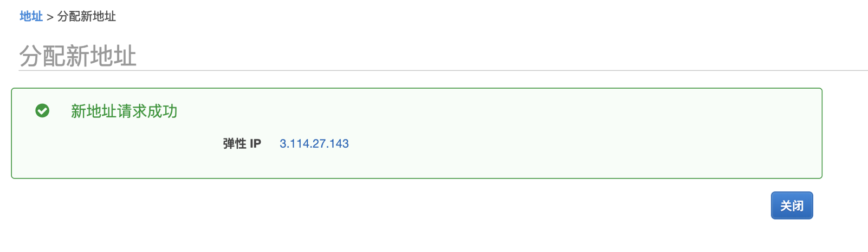Click the 地址 breadcrumb link
Image resolution: width=868 pixels, height=252 pixels.
pyautogui.click(x=31, y=16)
